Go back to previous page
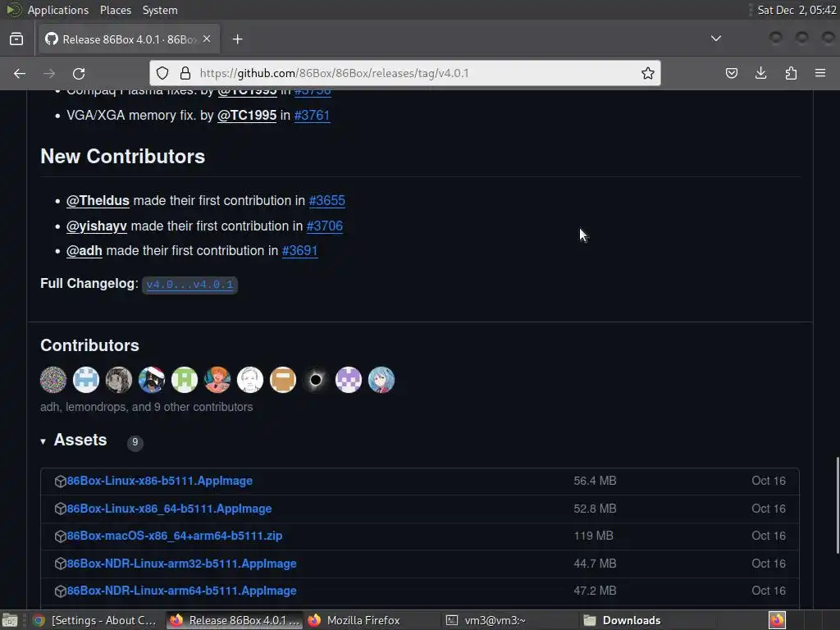 [20, 73]
